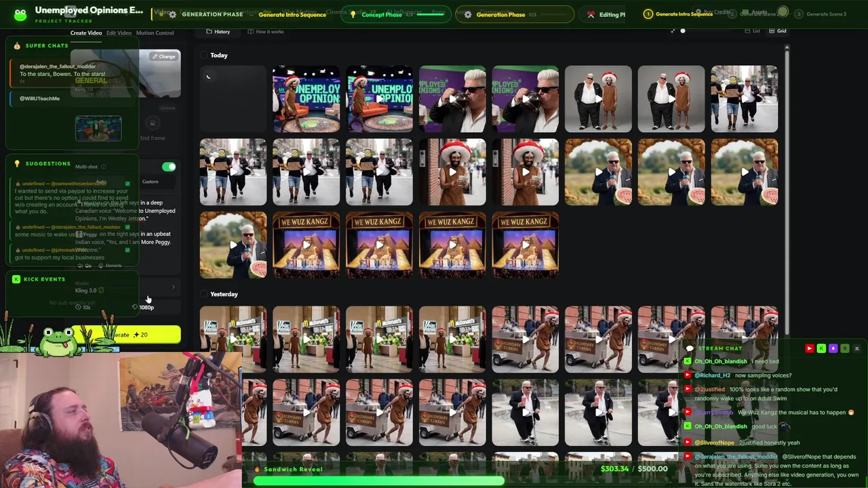Toggle the sound On option
This screenshot has height=488, width=868.
(85, 266)
